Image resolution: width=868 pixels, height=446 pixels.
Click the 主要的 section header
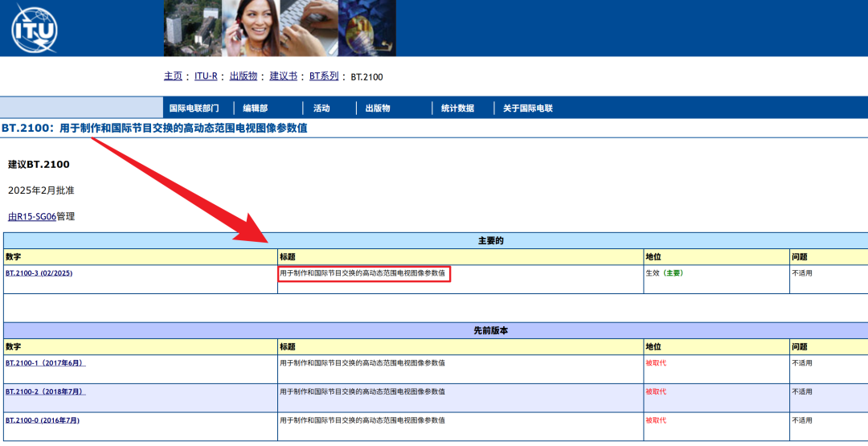(x=491, y=241)
